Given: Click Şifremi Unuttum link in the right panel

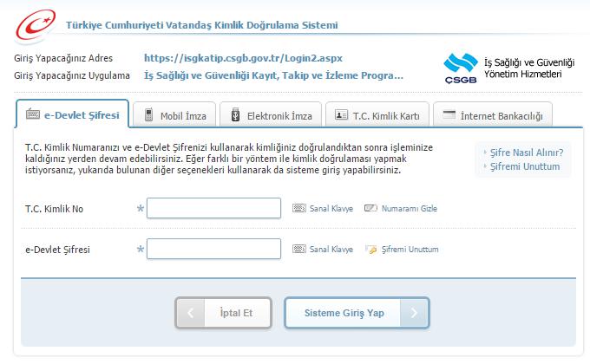Looking at the screenshot, I should (x=525, y=166).
